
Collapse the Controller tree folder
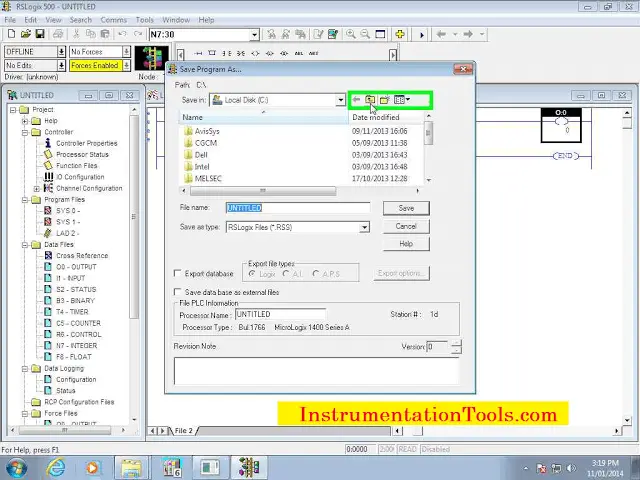click(25, 132)
